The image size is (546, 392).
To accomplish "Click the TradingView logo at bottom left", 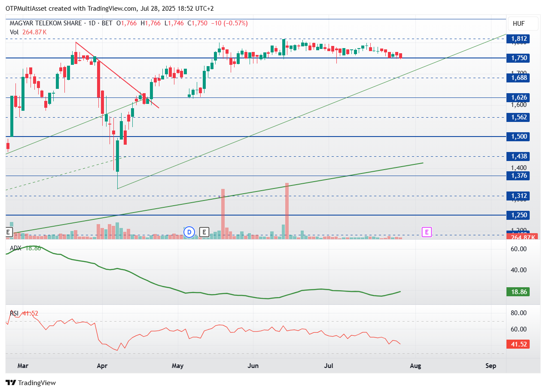I will pos(31,383).
